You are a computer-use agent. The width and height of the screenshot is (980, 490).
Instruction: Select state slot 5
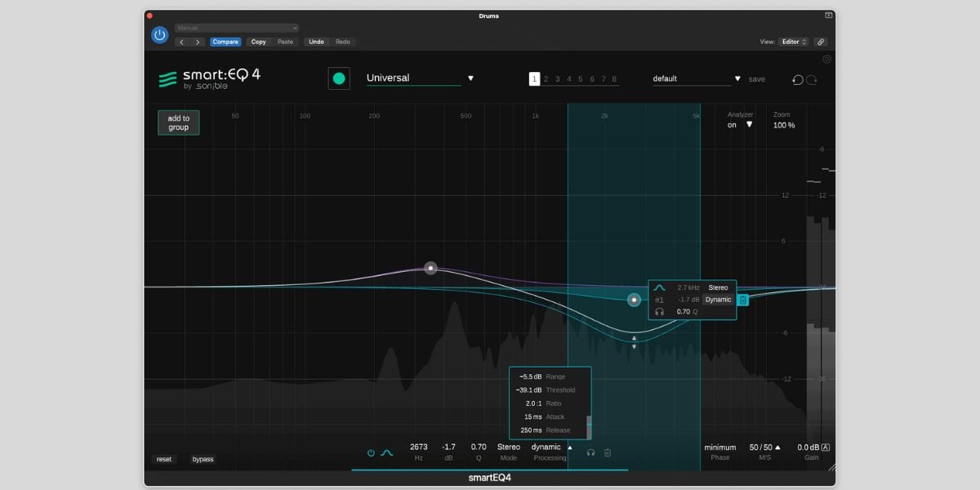coord(581,79)
